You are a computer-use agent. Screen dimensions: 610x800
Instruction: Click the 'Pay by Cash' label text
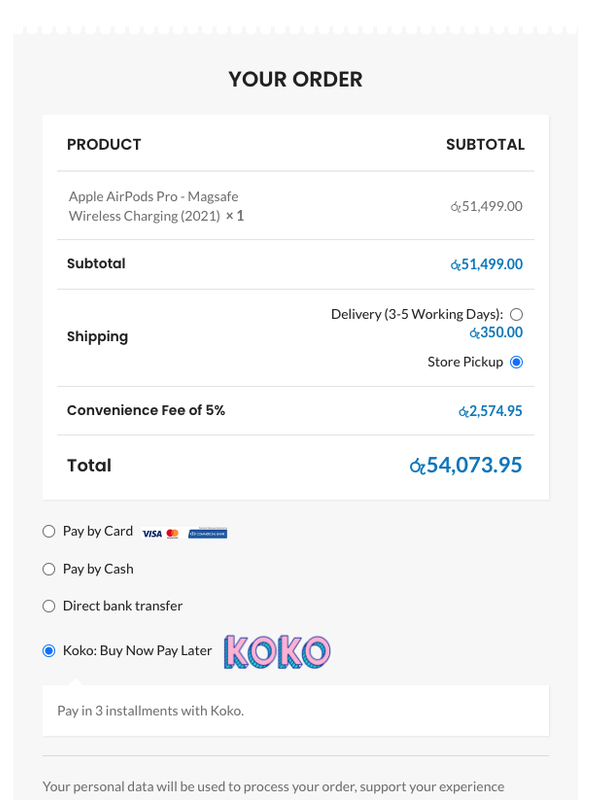98,569
